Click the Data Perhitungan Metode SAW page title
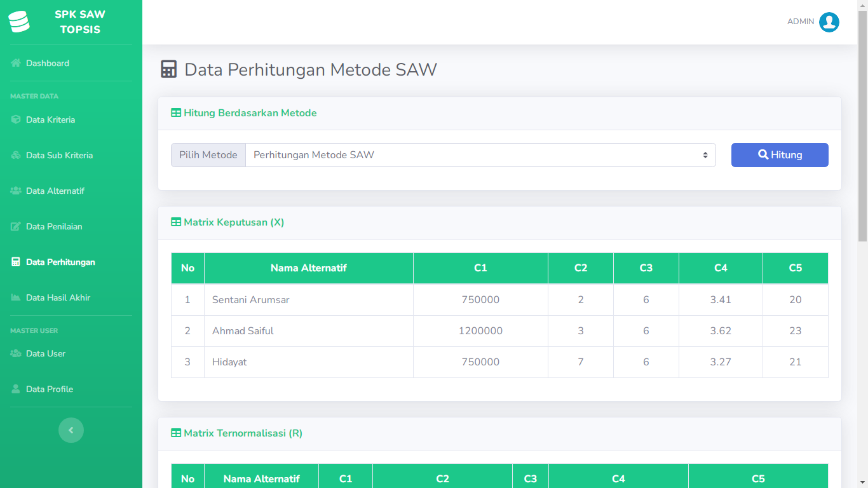The image size is (868, 488). [x=311, y=69]
